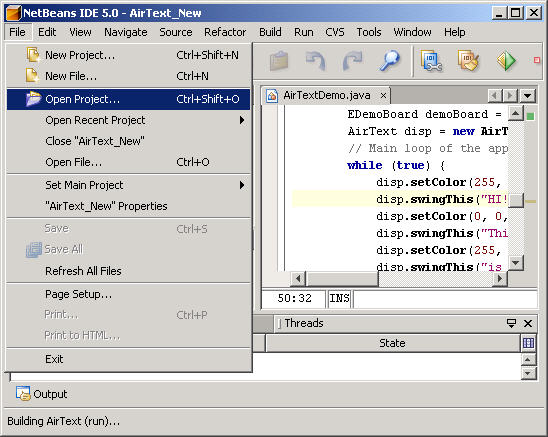
Task: Click the green status square in error stripe
Action: 530,116
